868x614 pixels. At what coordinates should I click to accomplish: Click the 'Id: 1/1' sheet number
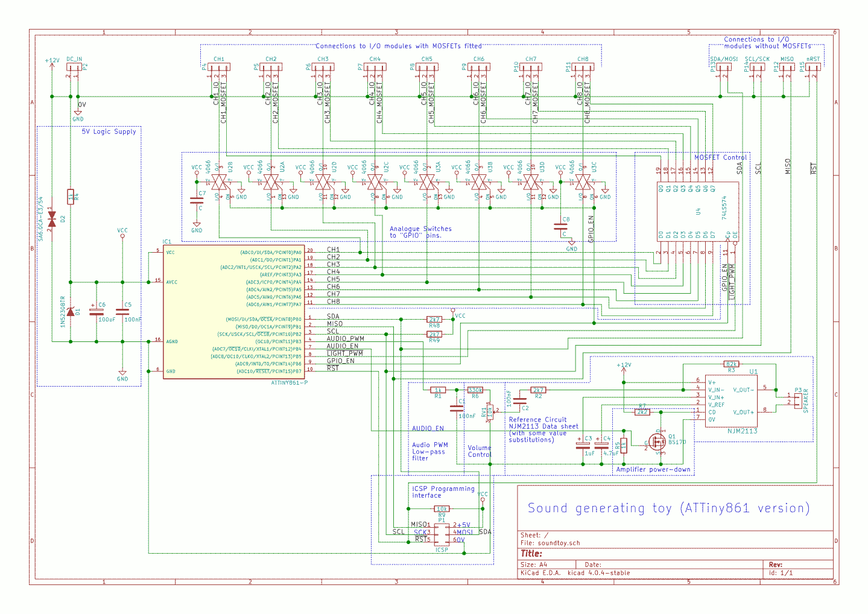[x=781, y=573]
